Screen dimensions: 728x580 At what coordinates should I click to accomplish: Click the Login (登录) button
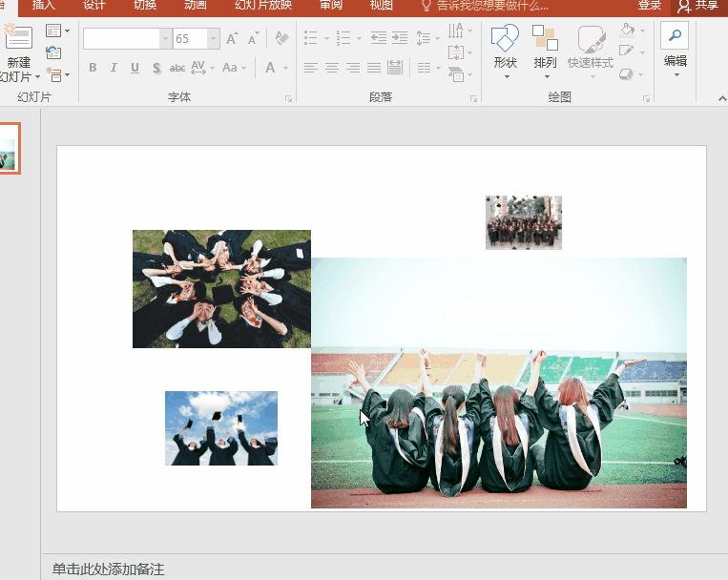[650, 5]
